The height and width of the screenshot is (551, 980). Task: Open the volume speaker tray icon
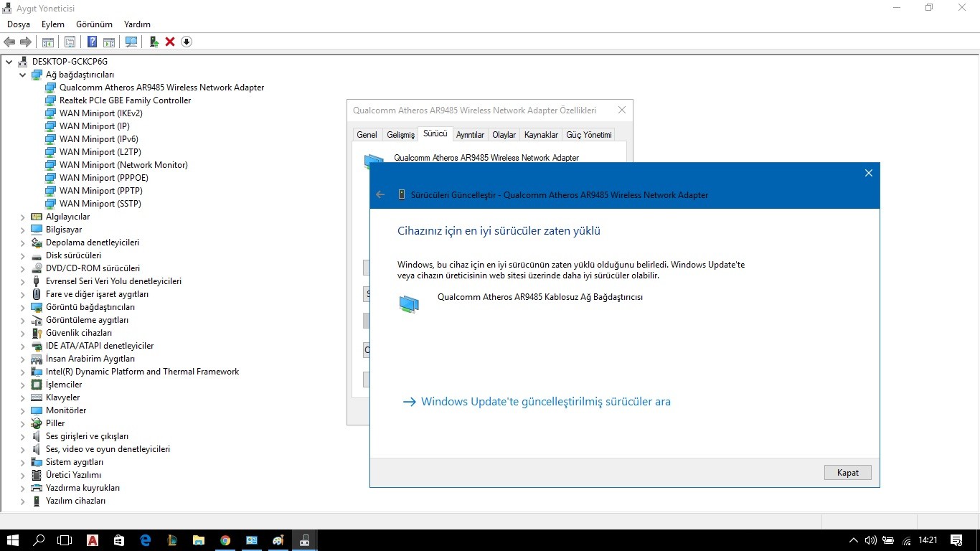[x=871, y=540]
